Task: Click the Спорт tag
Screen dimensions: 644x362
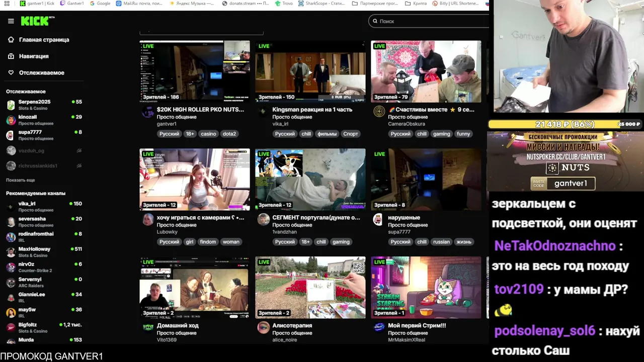Action: (351, 134)
